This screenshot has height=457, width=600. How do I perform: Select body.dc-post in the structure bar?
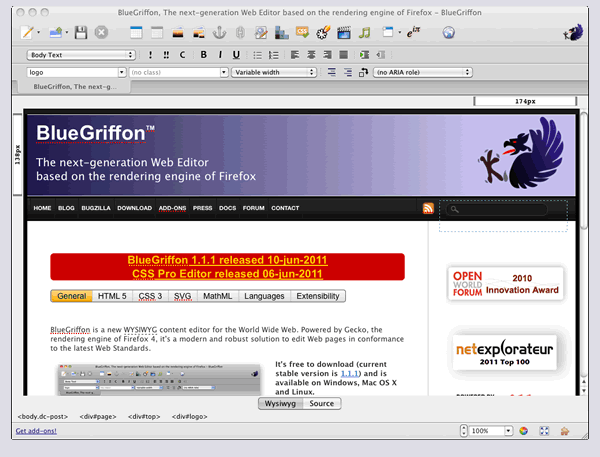tap(42, 416)
